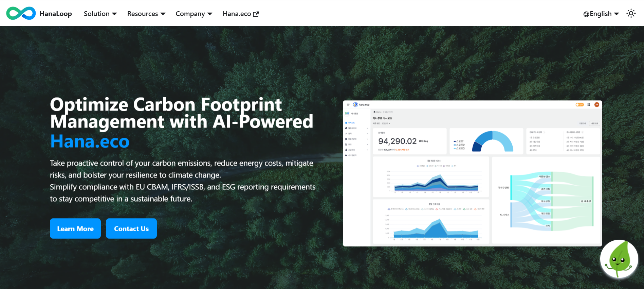Open the Hana.eco navigation link
Image resolution: width=644 pixels, height=289 pixels.
(237, 14)
